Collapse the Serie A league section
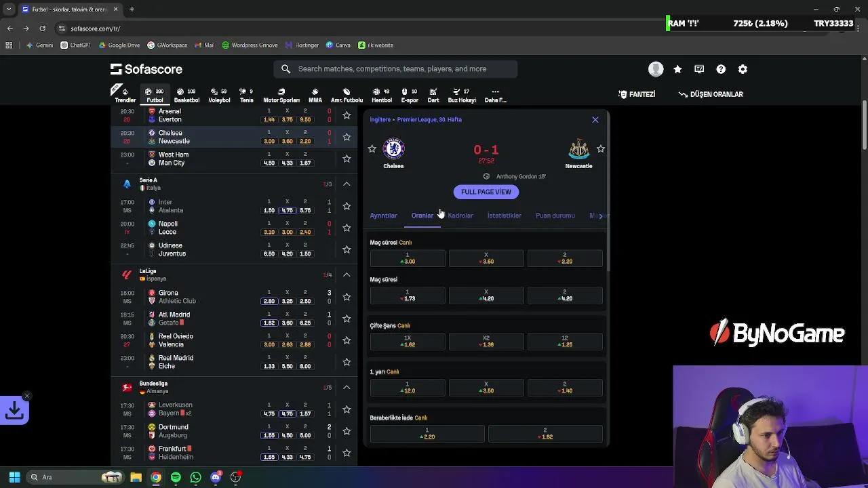This screenshot has height=488, width=868. point(347,184)
